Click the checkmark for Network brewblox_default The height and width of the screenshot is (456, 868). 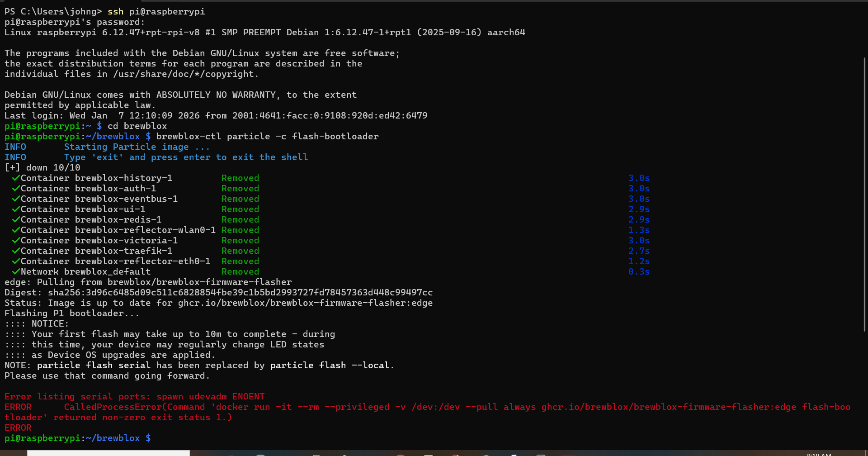(x=16, y=272)
